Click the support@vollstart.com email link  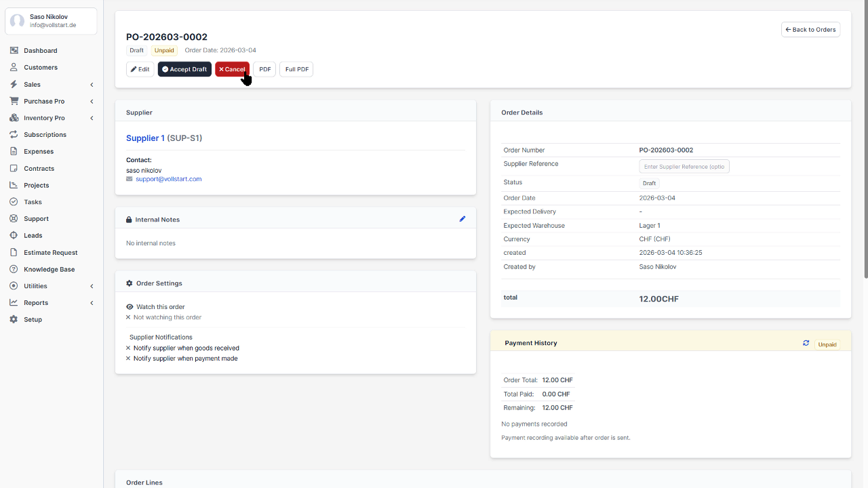coord(169,179)
